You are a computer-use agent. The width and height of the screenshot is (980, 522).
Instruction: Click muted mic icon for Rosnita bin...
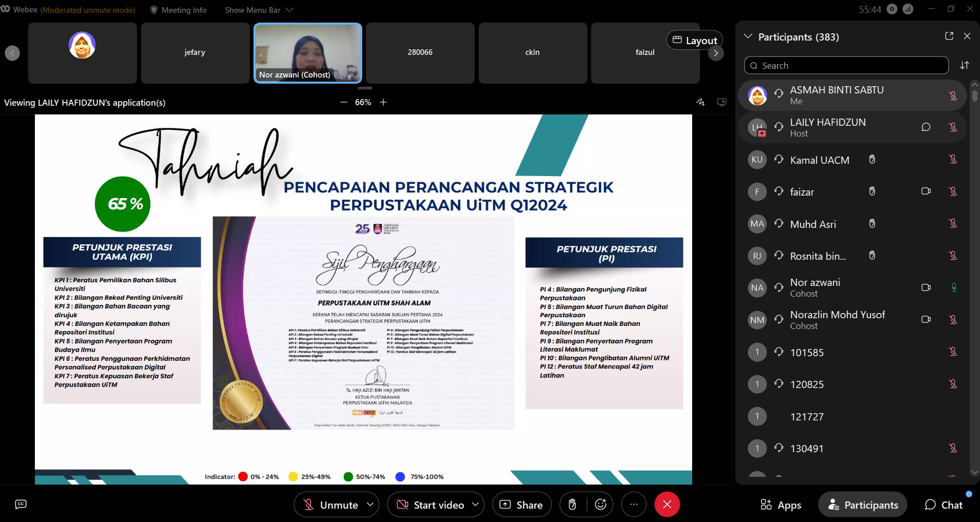coord(953,256)
